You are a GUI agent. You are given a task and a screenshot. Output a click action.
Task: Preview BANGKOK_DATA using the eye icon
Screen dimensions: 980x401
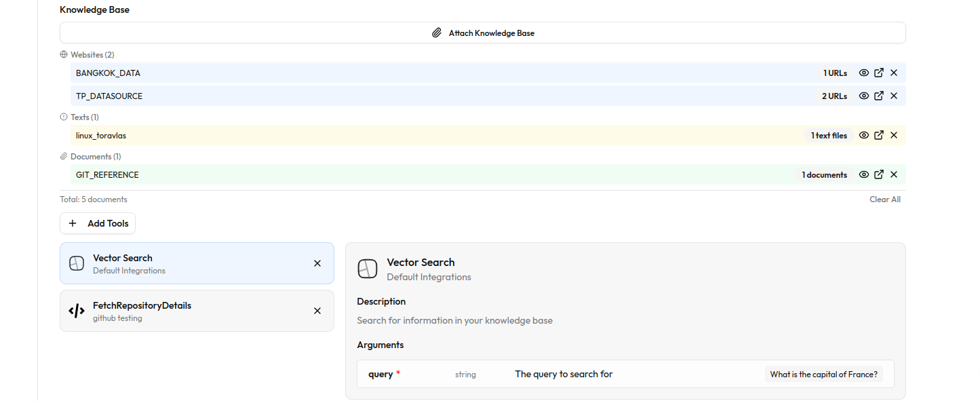coord(863,73)
